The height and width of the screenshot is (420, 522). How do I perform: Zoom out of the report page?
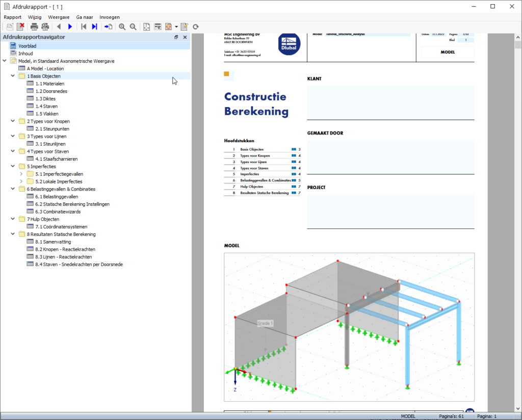coord(133,27)
